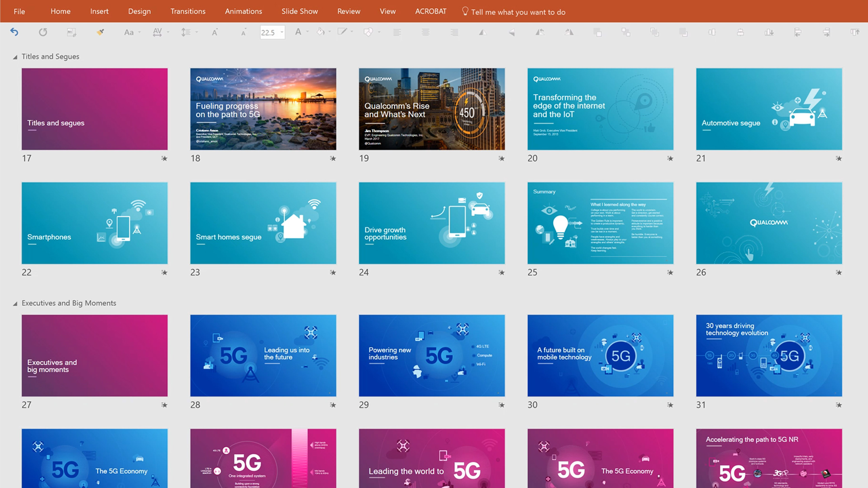The height and width of the screenshot is (488, 868).
Task: Open the font size 22.5 dropdown
Action: (282, 32)
